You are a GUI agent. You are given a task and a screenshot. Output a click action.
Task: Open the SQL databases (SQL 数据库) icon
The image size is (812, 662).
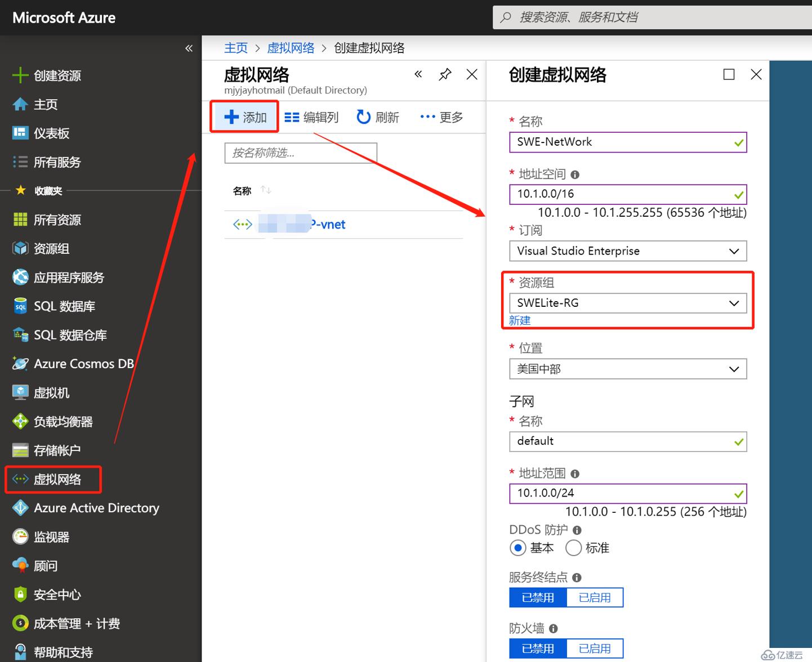point(20,306)
